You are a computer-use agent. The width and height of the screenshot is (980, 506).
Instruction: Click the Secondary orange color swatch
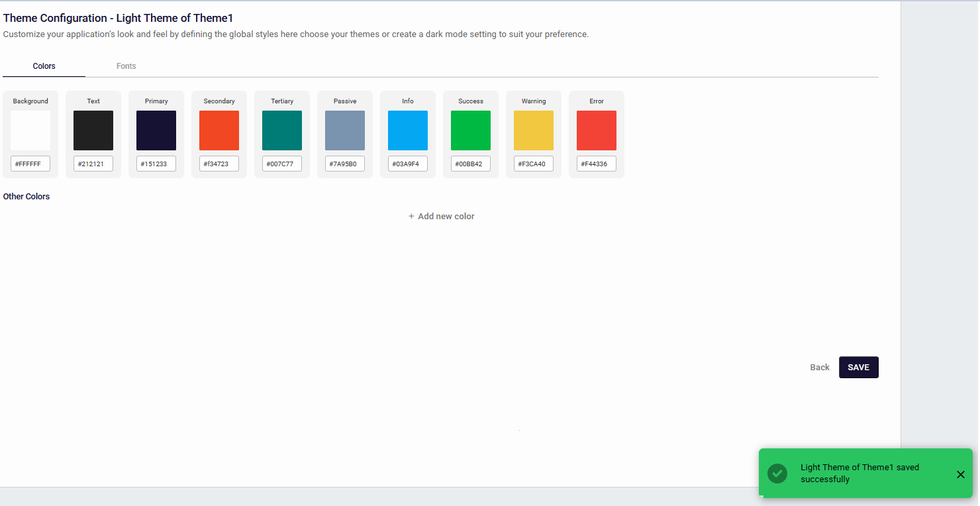(219, 130)
